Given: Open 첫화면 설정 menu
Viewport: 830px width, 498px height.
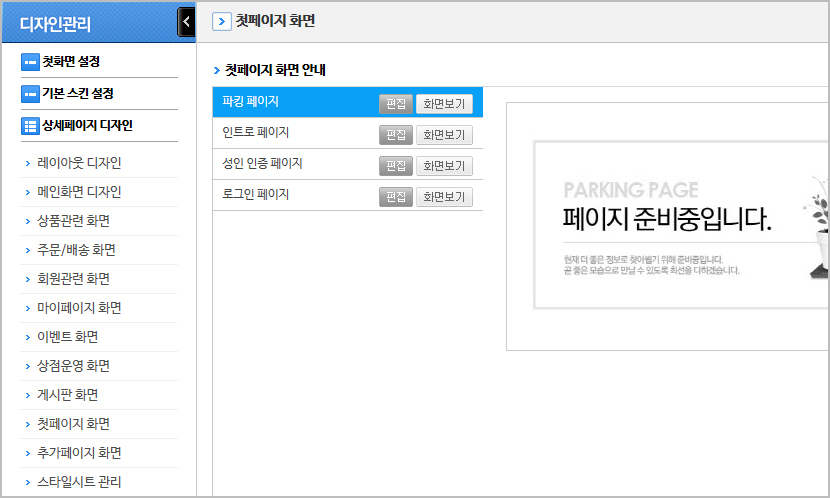Looking at the screenshot, I should pos(71,62).
